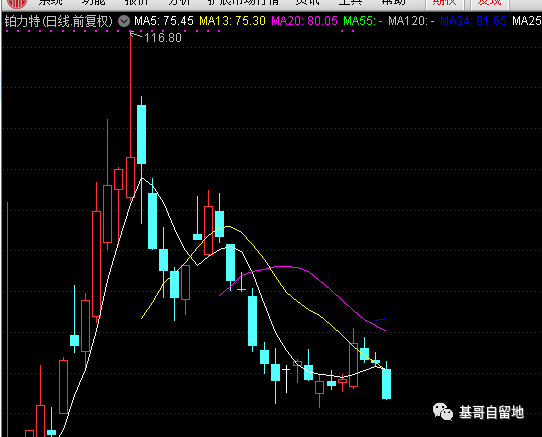Screen dimensions: 542x437
Task: Click the WeChat logo watermark icon
Action: tap(443, 412)
